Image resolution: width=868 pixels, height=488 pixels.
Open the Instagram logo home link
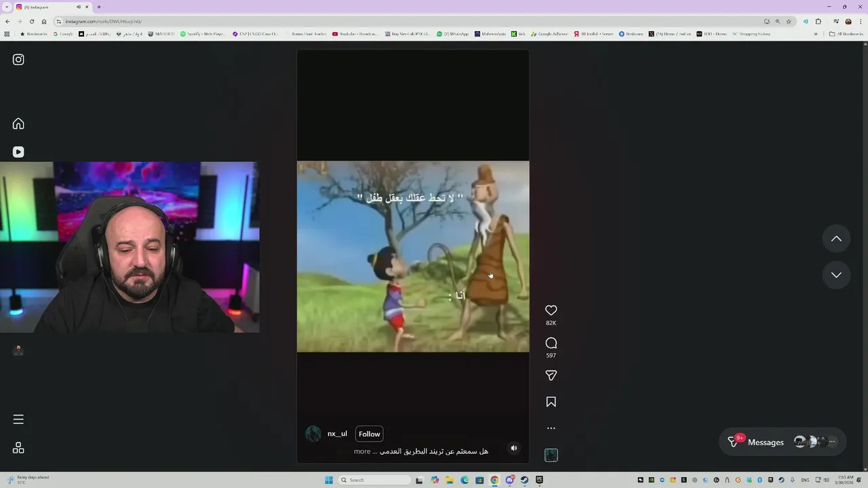pos(18,60)
